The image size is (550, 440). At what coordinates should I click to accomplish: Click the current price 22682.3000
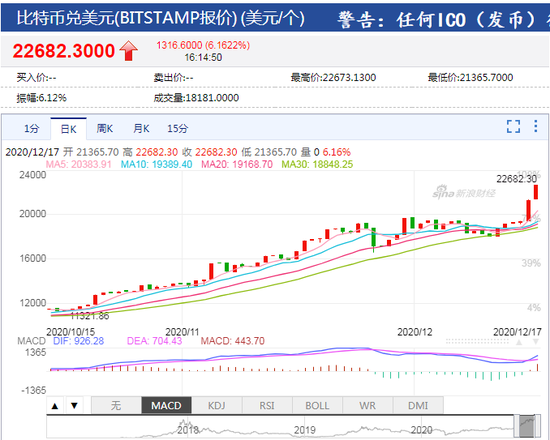coord(64,51)
